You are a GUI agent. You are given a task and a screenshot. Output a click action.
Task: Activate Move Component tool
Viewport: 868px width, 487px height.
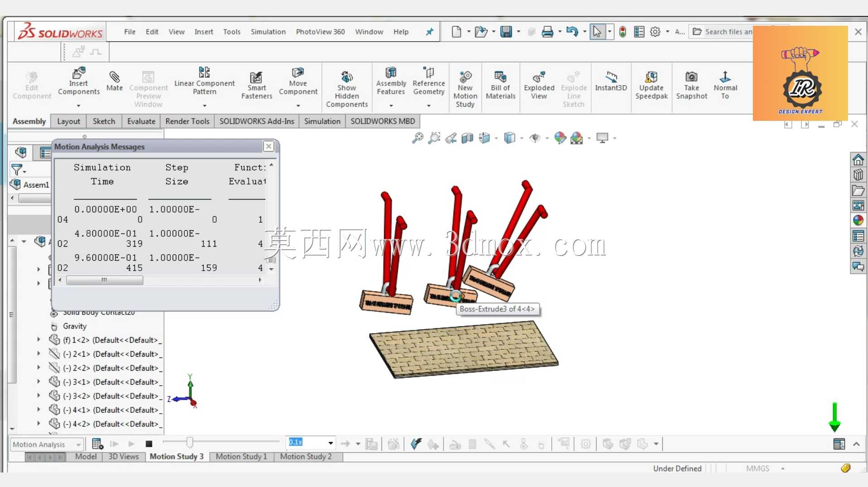(298, 81)
